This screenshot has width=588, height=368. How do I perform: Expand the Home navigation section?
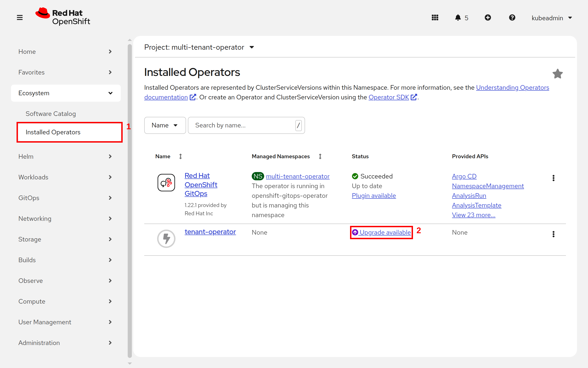pos(66,52)
